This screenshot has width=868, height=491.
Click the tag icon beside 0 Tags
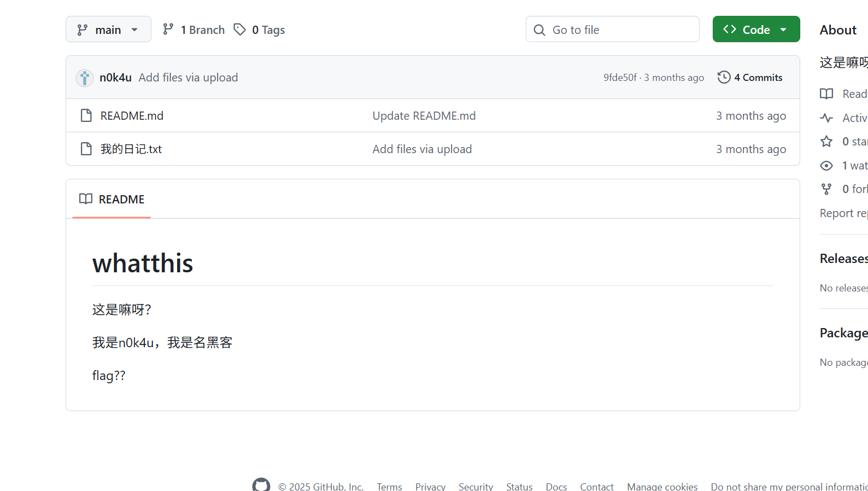pos(239,30)
